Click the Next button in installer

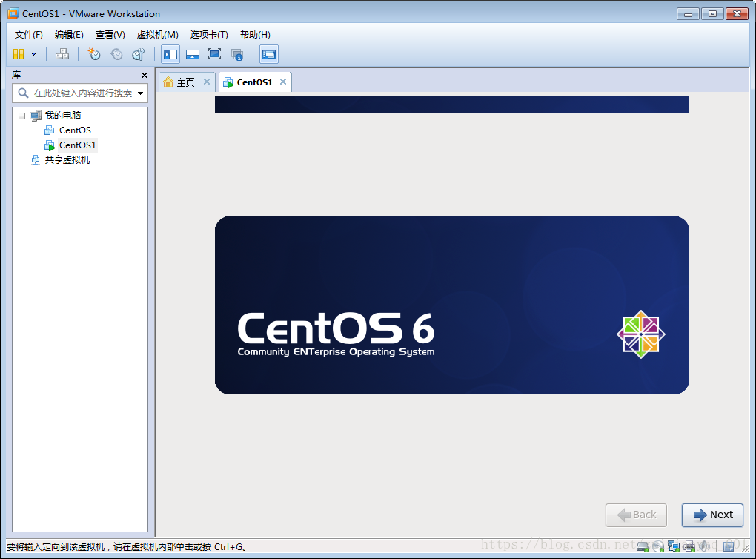712,515
